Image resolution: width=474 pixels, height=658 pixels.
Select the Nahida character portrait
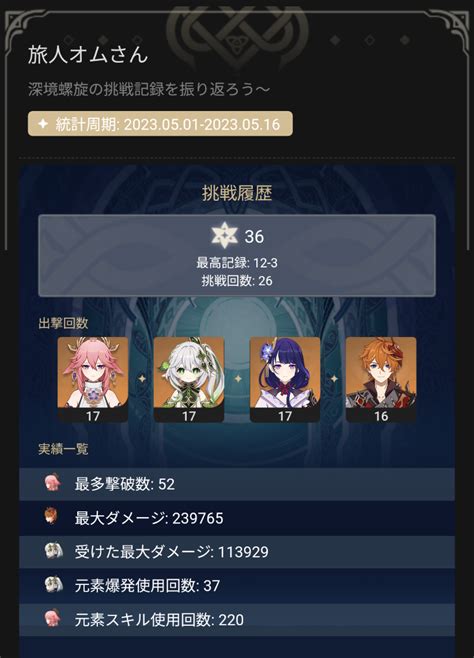(x=189, y=379)
